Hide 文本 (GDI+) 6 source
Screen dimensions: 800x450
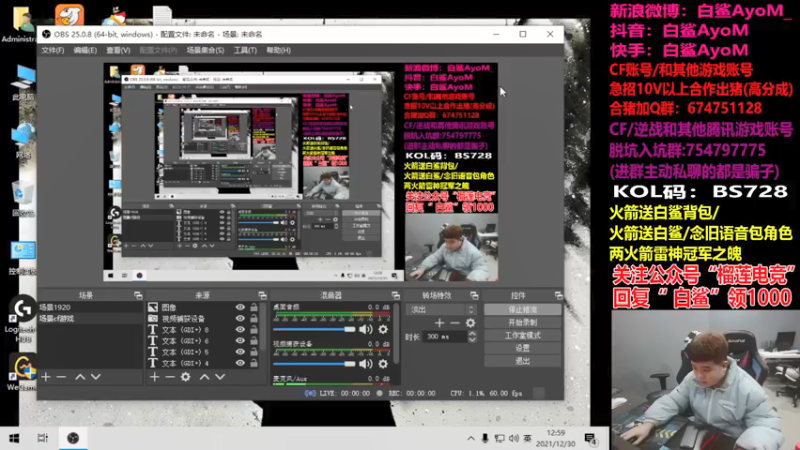tap(240, 341)
